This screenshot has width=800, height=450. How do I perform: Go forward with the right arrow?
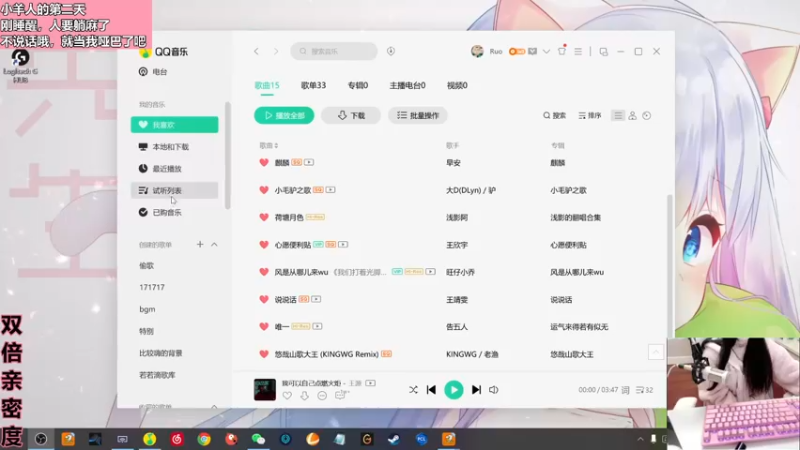pos(276,51)
